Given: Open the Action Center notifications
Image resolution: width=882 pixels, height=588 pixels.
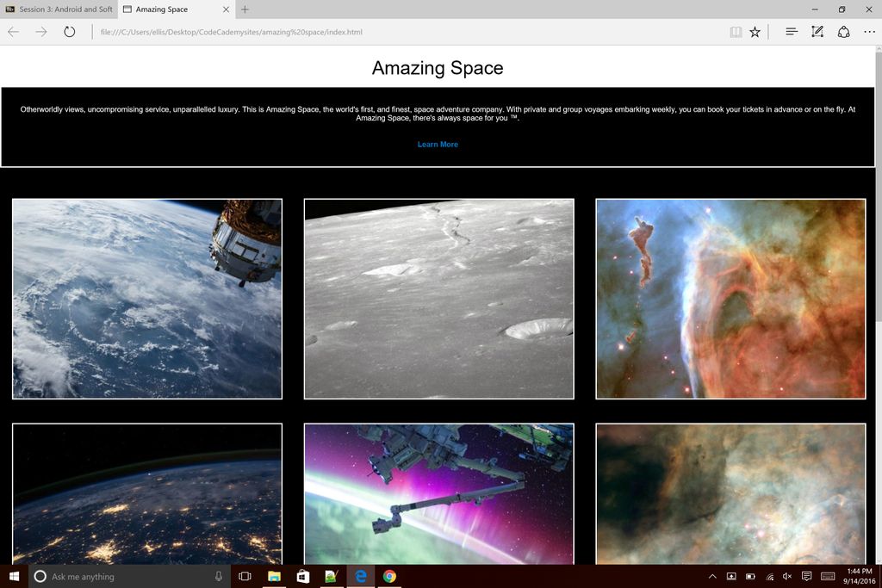Looking at the screenshot, I should pos(806,576).
